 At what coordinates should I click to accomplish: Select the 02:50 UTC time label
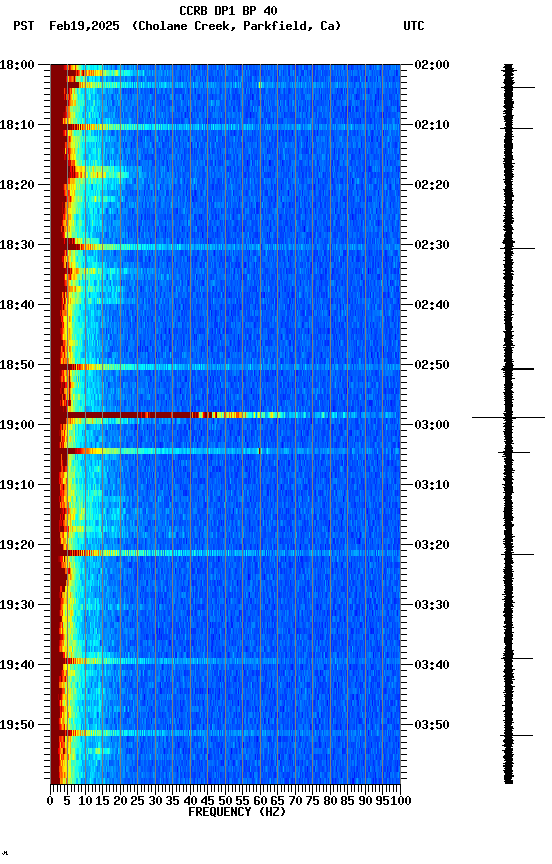[432, 365]
